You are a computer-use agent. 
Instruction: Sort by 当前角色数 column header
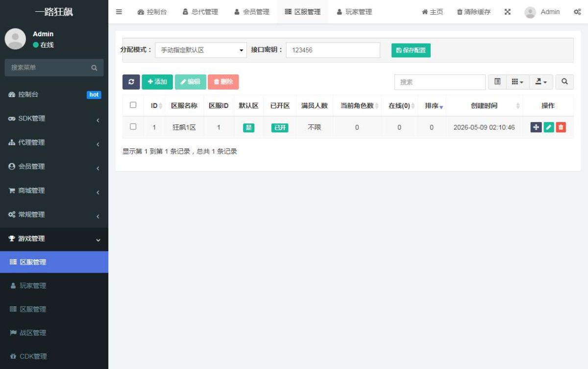coord(357,105)
